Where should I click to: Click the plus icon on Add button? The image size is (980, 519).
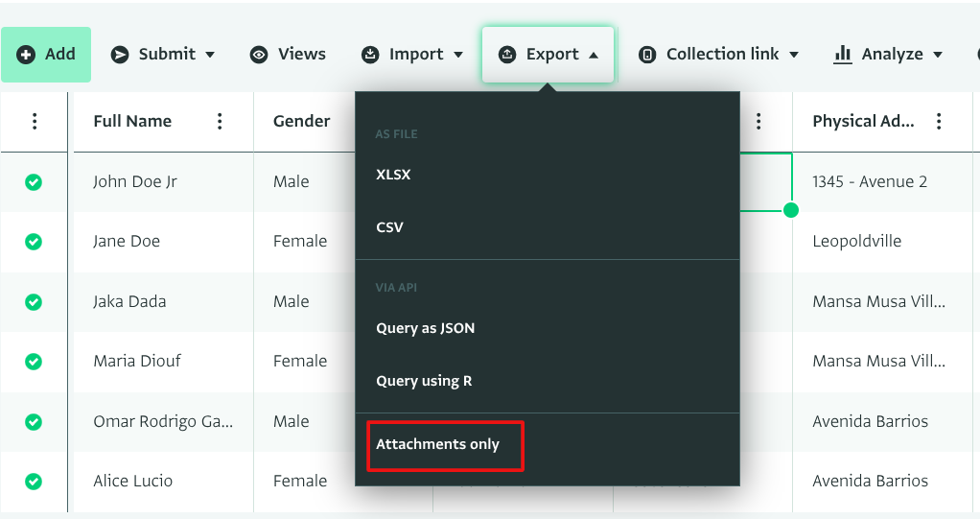coord(26,55)
